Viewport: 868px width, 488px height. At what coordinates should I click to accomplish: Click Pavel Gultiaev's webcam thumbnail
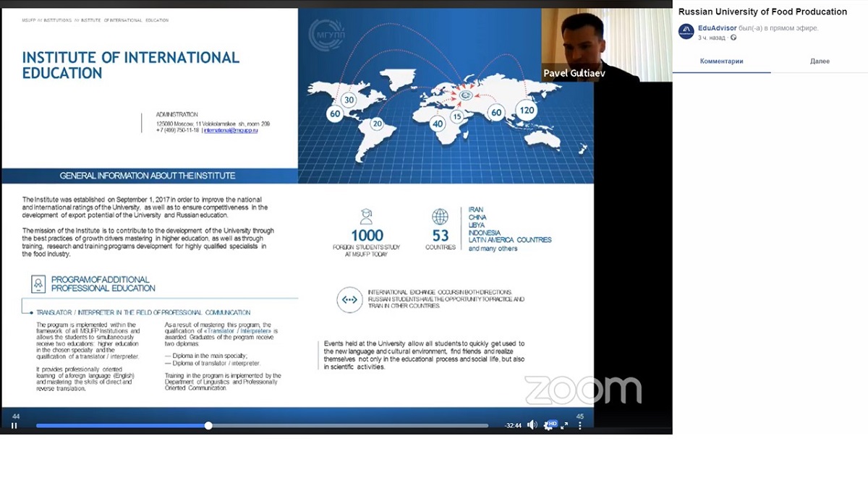point(590,45)
